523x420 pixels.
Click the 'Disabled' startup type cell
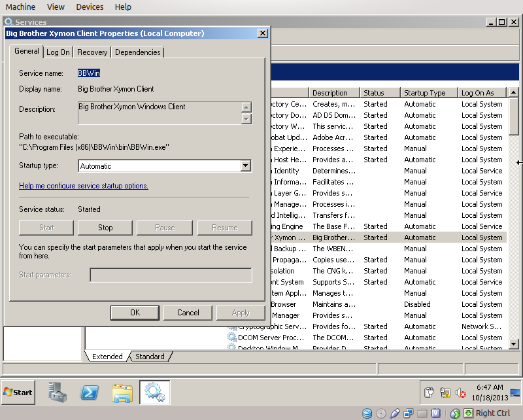417,304
